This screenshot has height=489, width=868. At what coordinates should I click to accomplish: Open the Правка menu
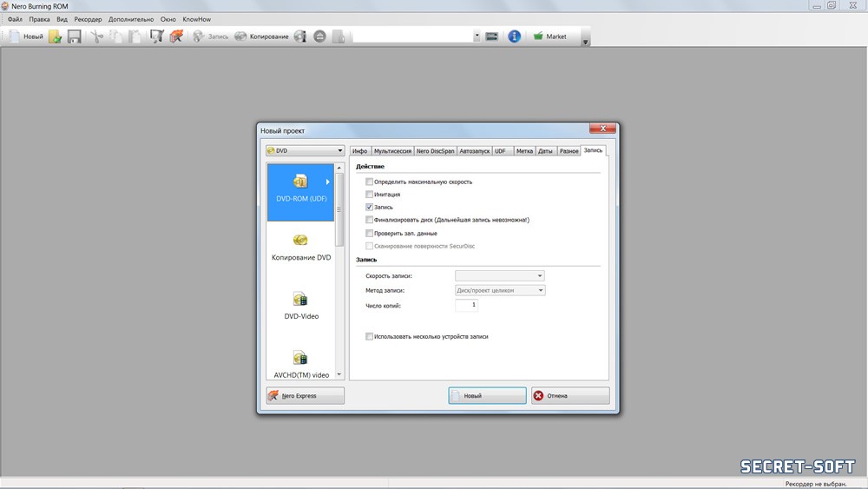(x=39, y=19)
